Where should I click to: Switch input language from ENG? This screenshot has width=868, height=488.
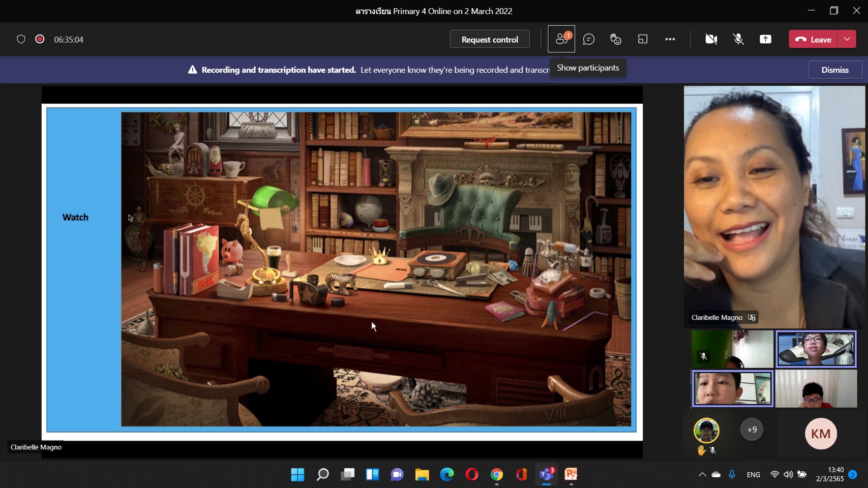point(753,474)
